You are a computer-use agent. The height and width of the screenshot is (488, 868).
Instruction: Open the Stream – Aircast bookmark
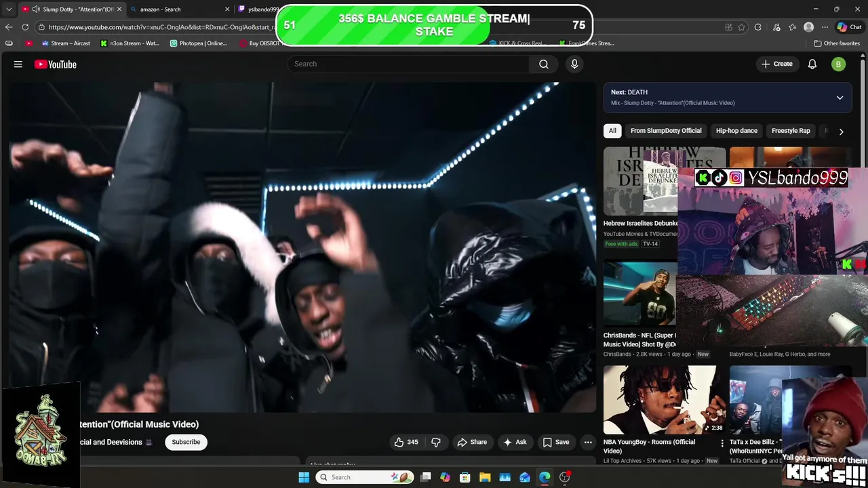tap(66, 43)
